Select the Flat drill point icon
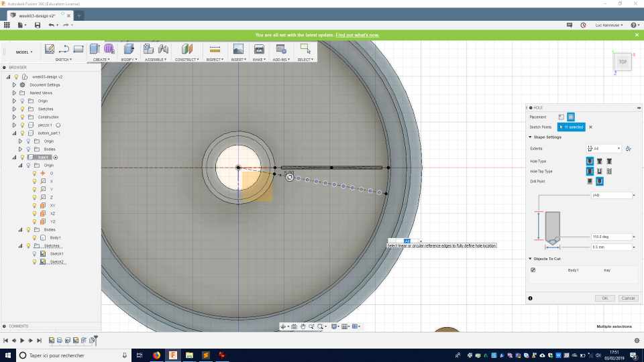Screen dimensions: 644x362 [x=590, y=181]
